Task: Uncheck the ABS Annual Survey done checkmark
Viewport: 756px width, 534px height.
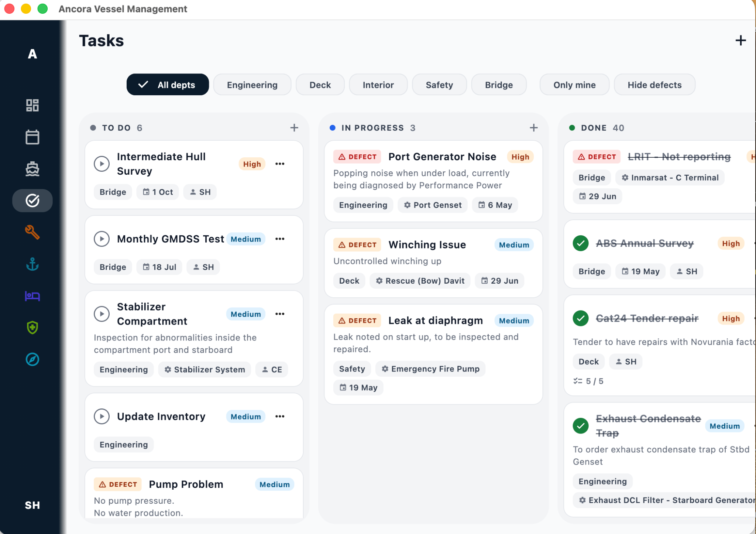Action: 581,243
